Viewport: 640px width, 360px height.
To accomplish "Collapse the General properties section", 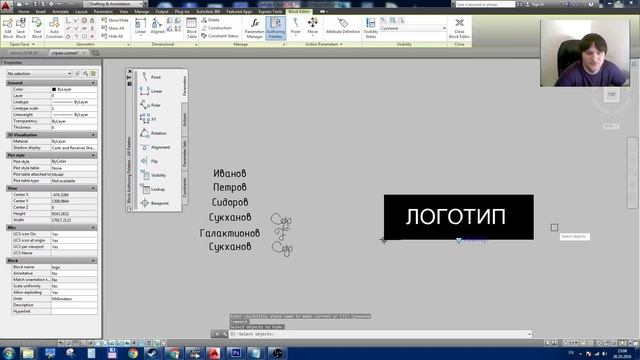I will click(x=93, y=83).
